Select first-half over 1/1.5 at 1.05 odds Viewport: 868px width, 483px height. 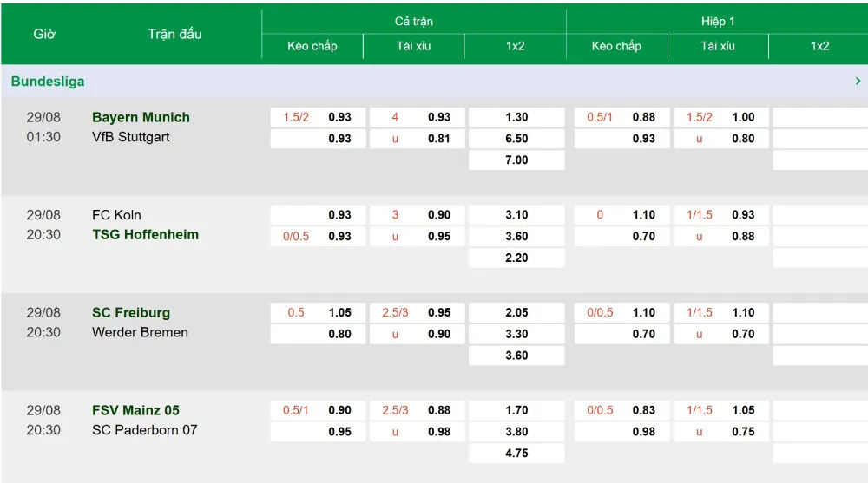[x=720, y=410]
